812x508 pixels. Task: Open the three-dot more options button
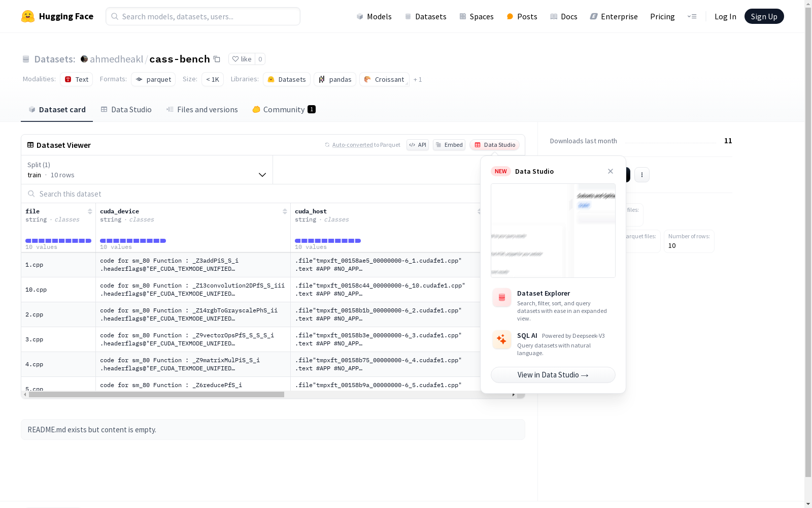[642, 175]
